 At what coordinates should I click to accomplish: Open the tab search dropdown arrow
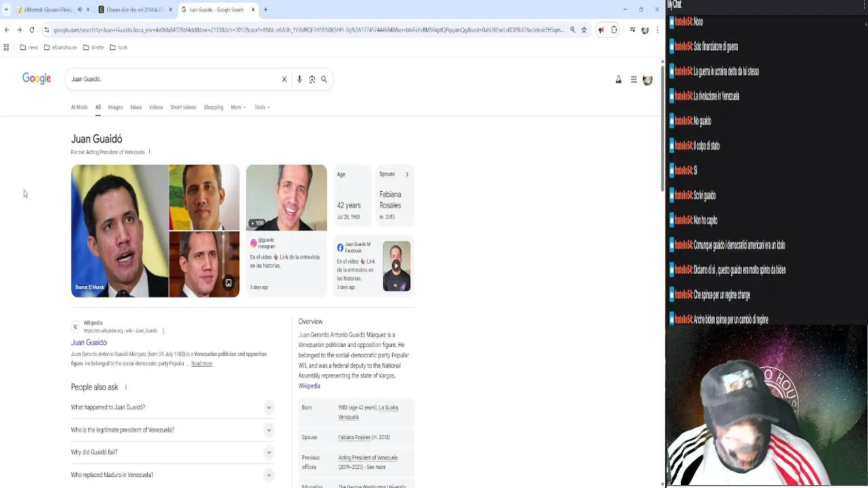coord(6,9)
